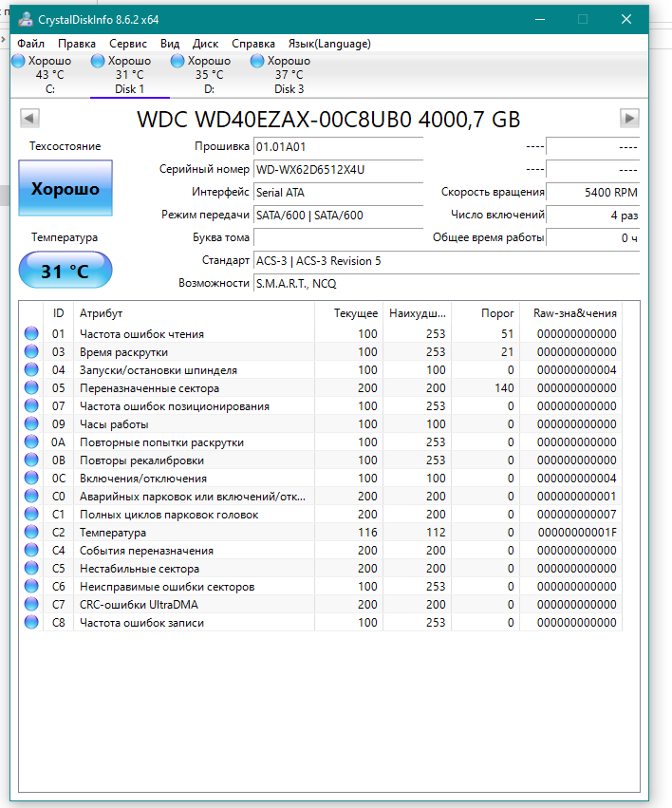Click the ID column header

[x=58, y=312]
